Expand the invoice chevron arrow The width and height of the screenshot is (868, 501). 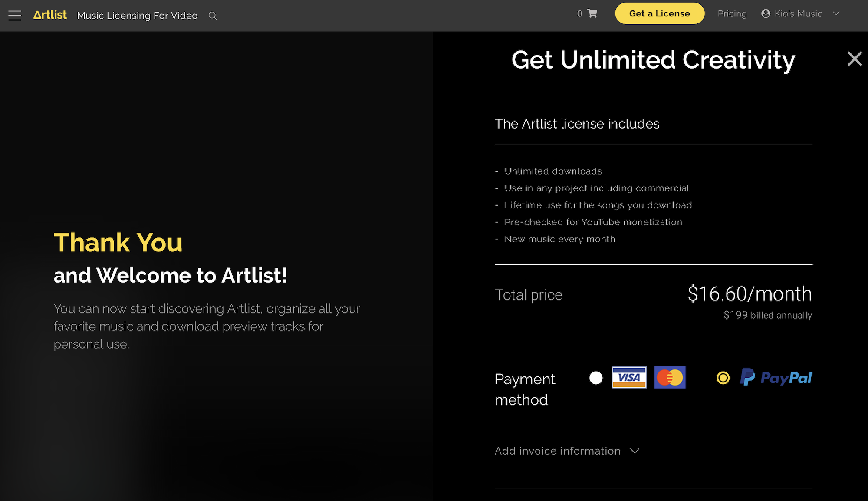click(635, 451)
